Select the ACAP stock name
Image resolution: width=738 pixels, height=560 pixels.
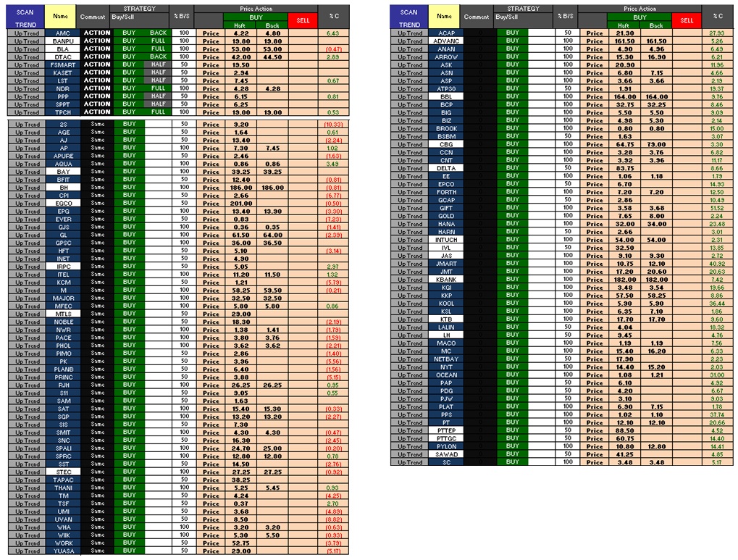click(x=446, y=33)
